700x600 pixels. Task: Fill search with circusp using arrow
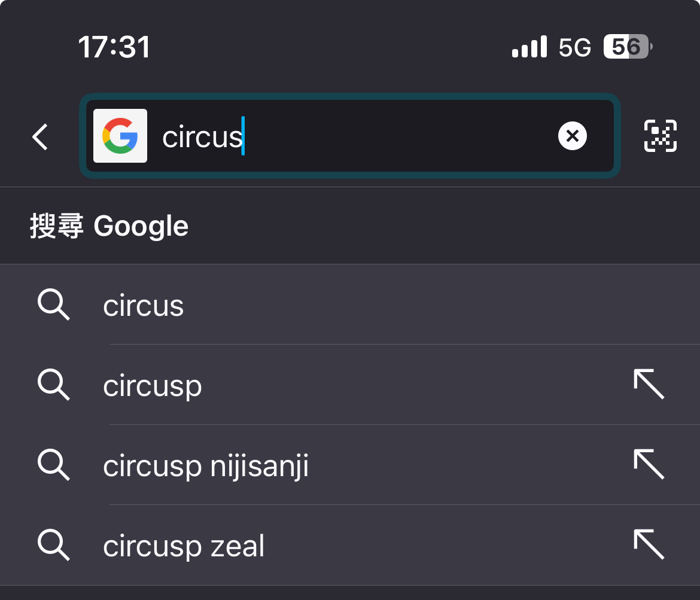pos(649,384)
